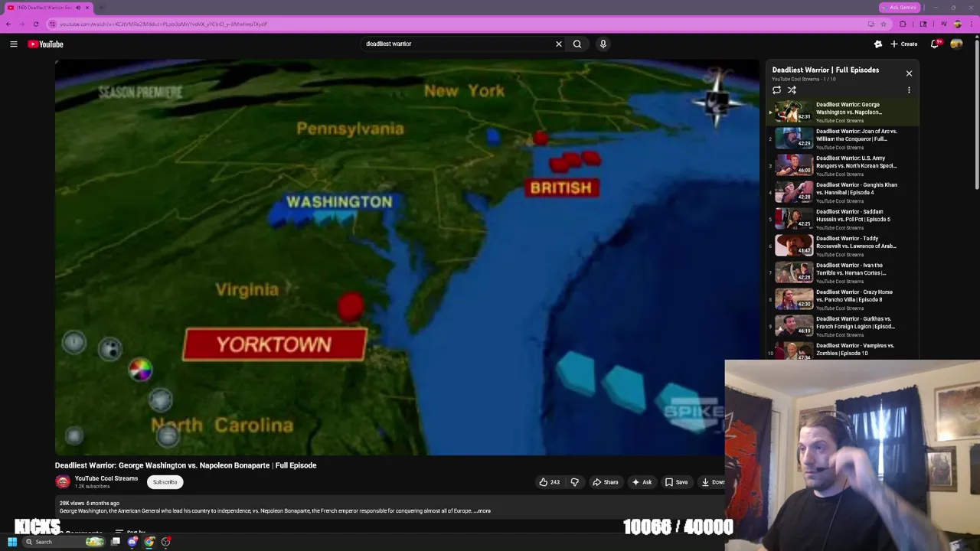Click the video title text below the player
Image resolution: width=980 pixels, height=551 pixels.
[185, 465]
